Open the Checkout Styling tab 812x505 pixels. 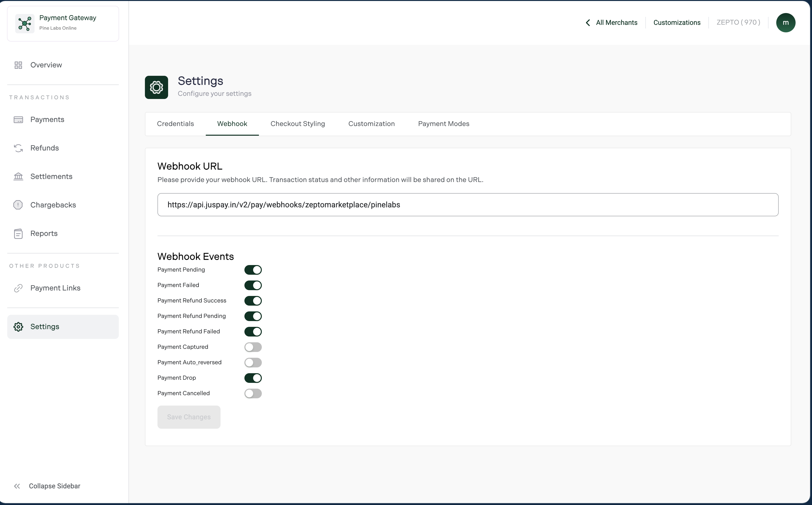[298, 124]
